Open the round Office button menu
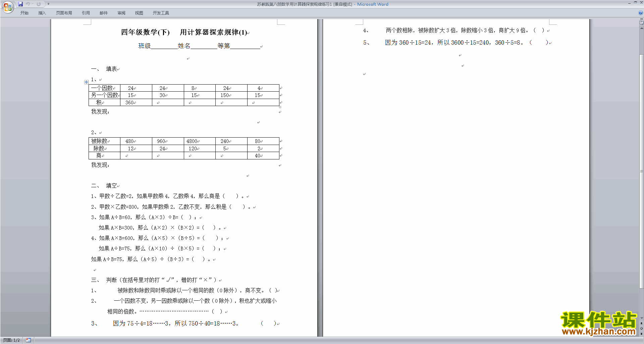644x344 pixels. [7, 7]
